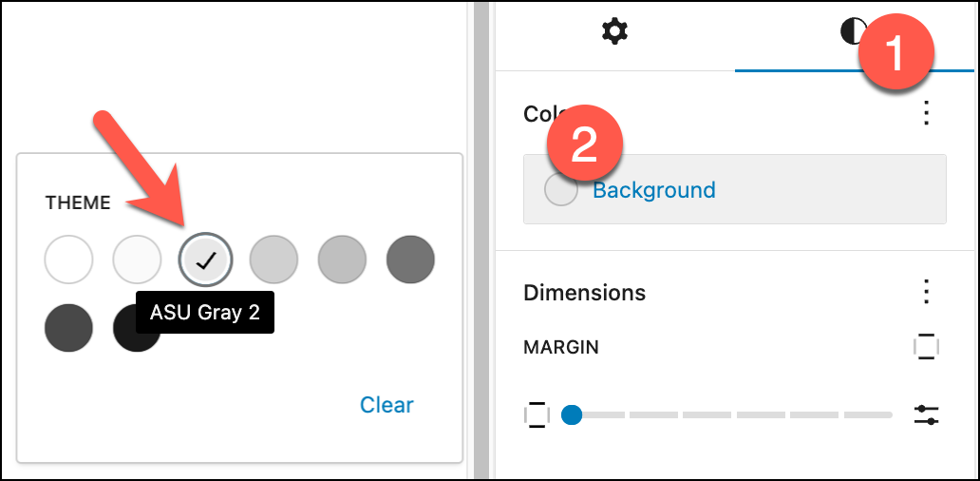Select the sixth dark gray swatch

coord(410,259)
